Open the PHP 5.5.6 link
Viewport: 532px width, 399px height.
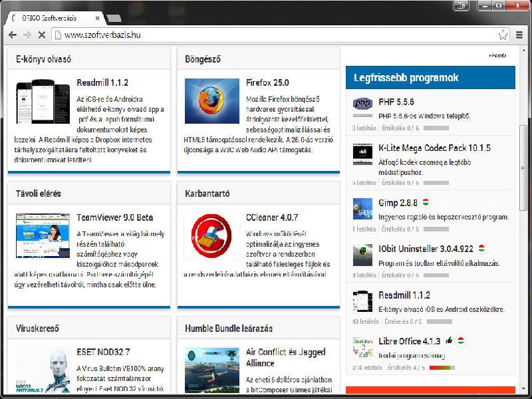coord(396,102)
